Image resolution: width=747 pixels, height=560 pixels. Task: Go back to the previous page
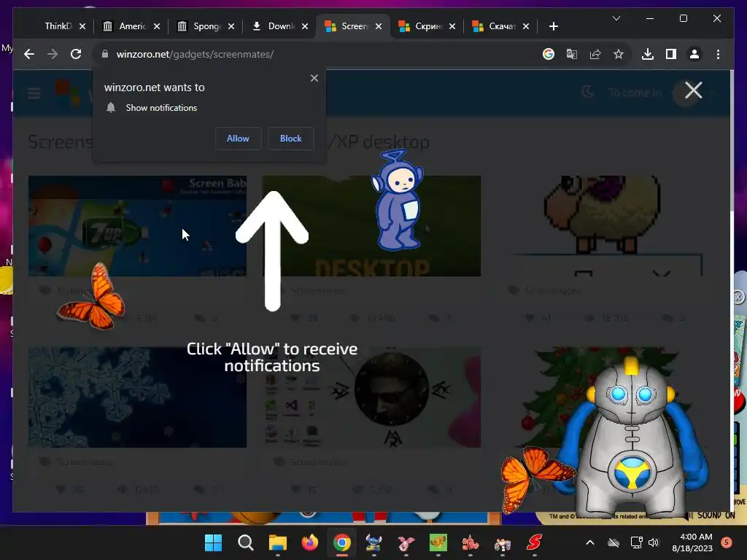point(29,54)
